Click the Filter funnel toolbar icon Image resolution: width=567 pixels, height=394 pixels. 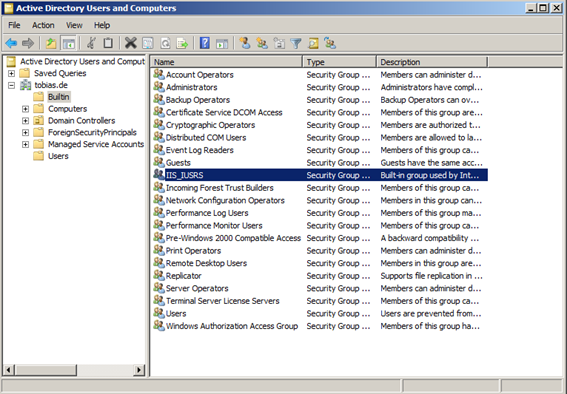pos(296,43)
